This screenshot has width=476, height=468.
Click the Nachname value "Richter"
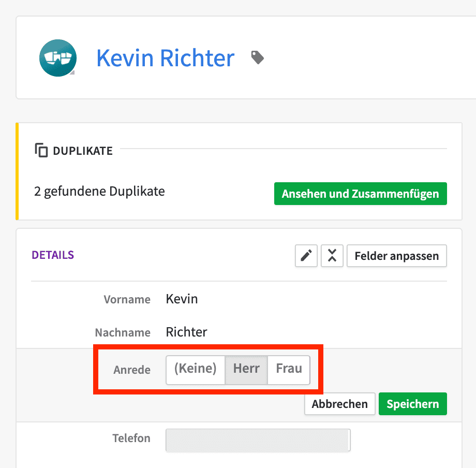[186, 332]
